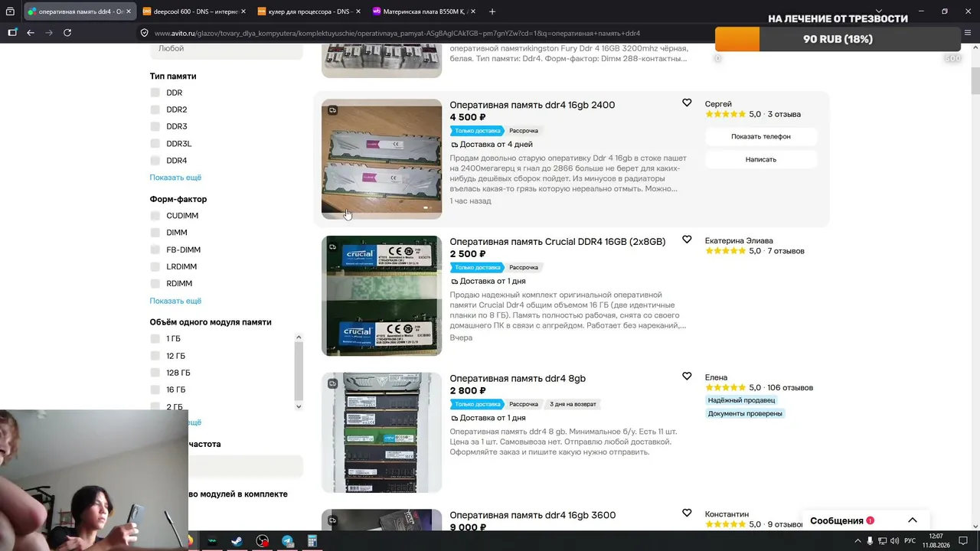The image size is (980, 551).
Task: Close the оперативная память ddr4 tab
Action: pyautogui.click(x=129, y=11)
